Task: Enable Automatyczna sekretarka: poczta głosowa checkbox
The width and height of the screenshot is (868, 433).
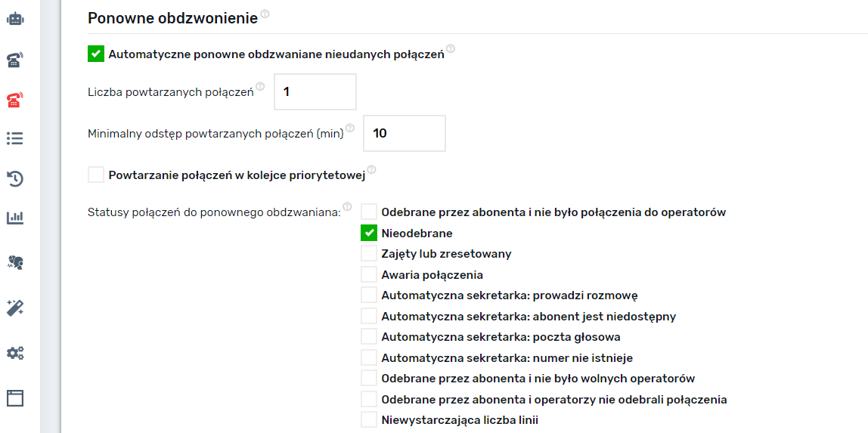Action: click(369, 337)
